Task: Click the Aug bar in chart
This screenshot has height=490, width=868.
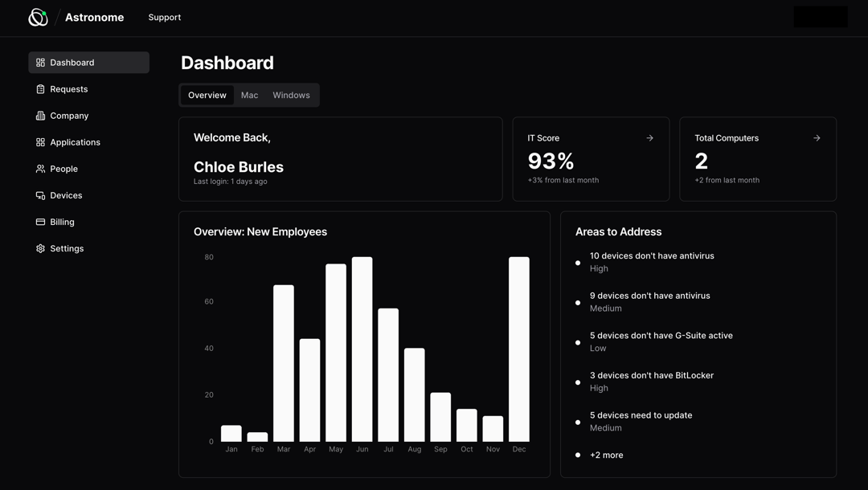Action: pos(415,395)
